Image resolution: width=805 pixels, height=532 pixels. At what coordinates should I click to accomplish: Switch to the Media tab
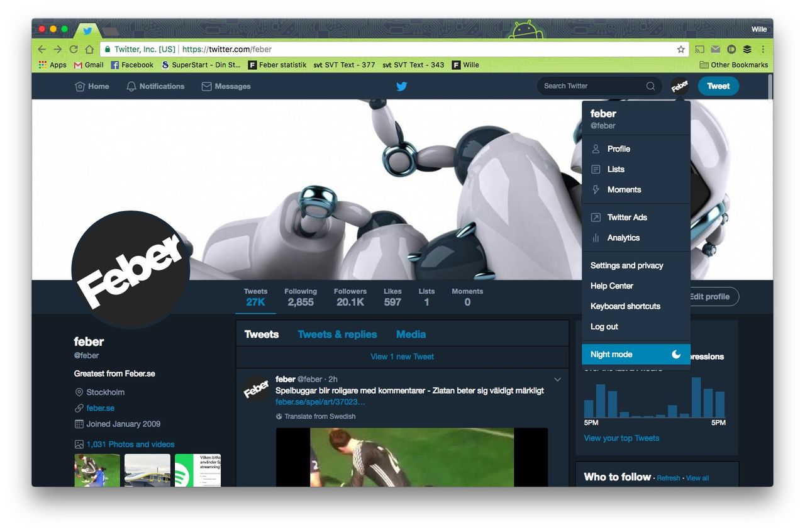411,335
